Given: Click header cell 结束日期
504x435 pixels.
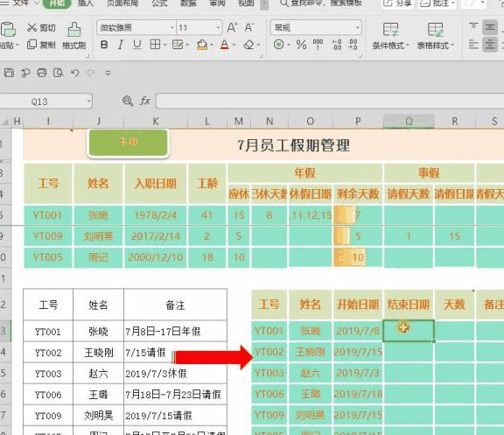Looking at the screenshot, I should tap(409, 304).
